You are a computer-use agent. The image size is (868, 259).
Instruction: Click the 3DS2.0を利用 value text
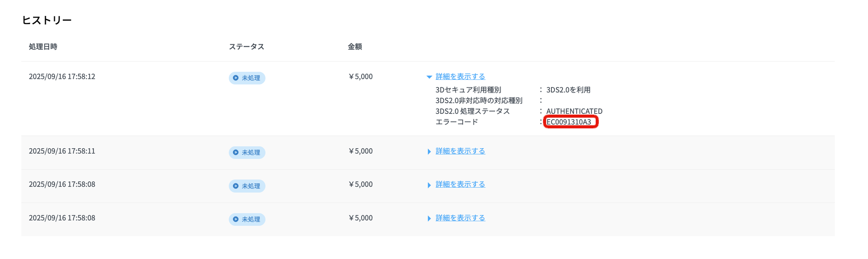point(568,90)
